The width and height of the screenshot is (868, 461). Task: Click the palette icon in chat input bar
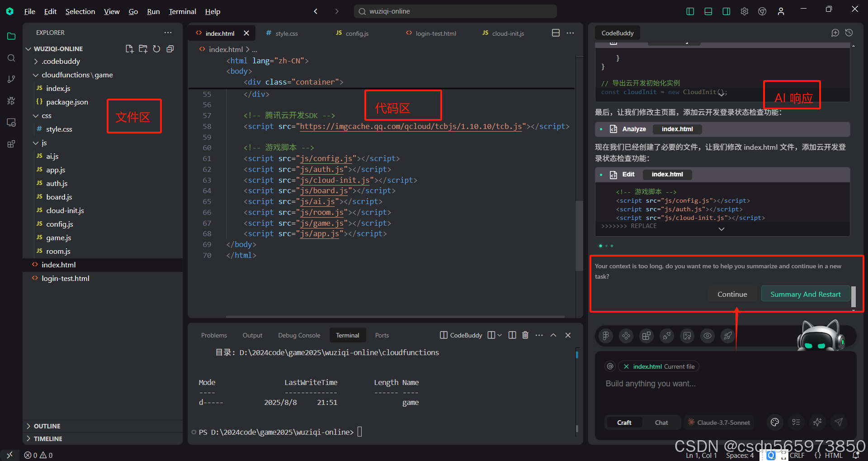[x=775, y=422]
